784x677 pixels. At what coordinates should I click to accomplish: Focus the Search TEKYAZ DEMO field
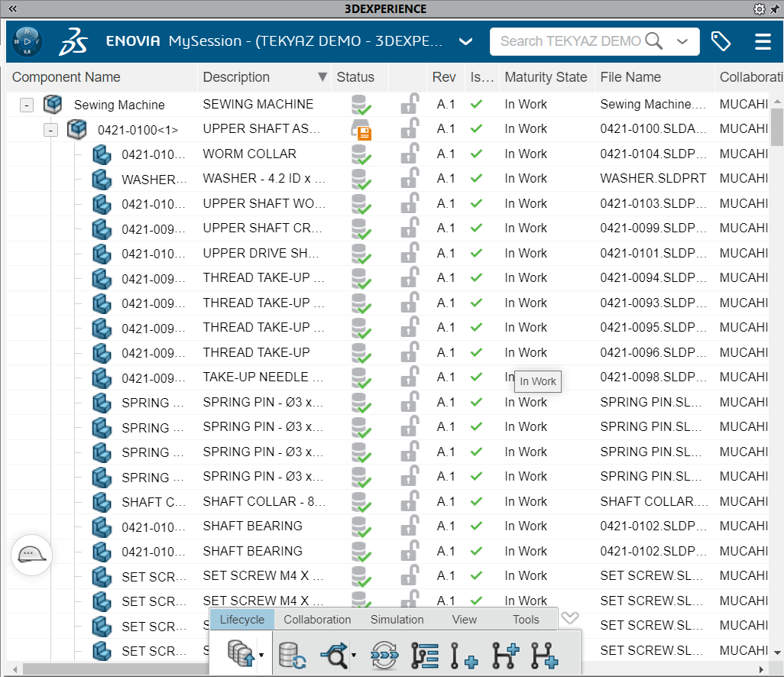click(571, 41)
